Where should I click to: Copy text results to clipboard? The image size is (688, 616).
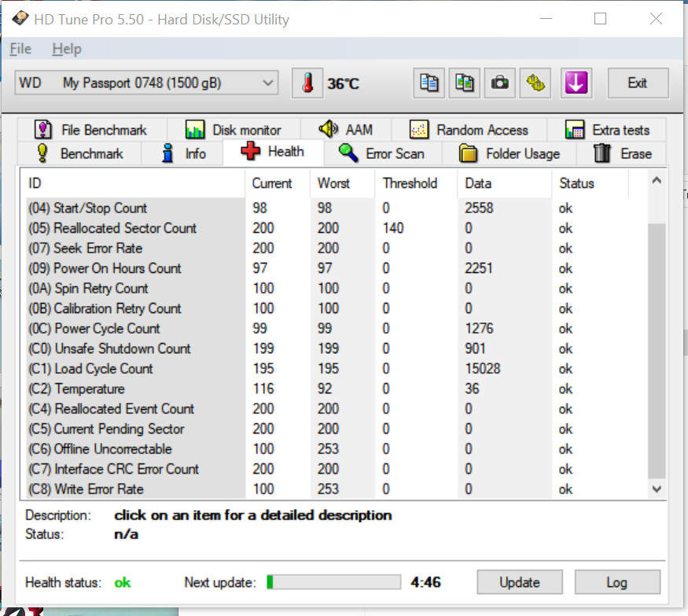(429, 83)
